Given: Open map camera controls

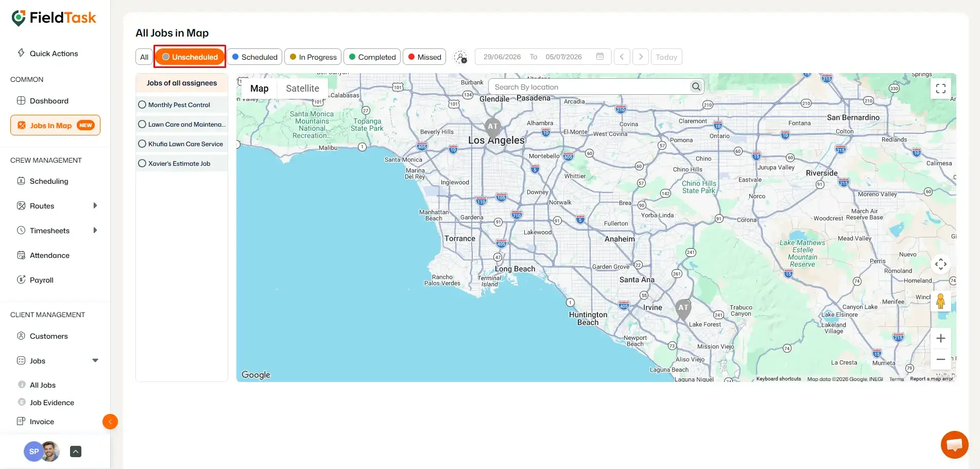Looking at the screenshot, I should (x=941, y=264).
